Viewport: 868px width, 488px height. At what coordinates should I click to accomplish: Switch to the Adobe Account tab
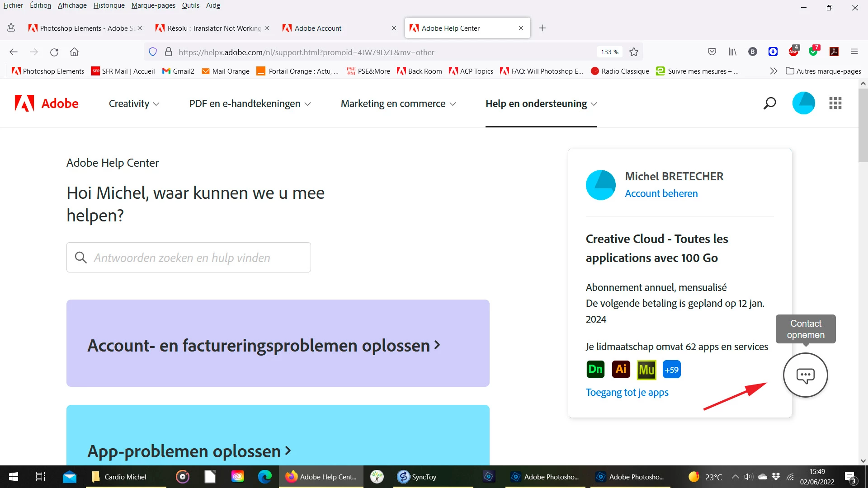pos(318,28)
